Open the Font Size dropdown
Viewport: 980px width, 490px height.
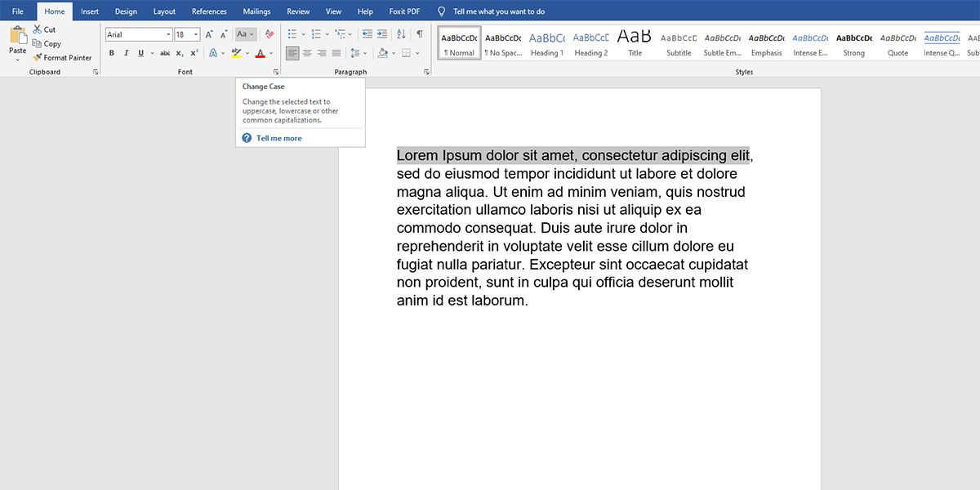point(196,33)
